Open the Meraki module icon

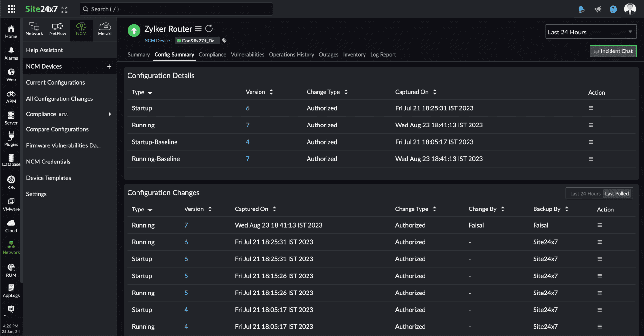[105, 29]
